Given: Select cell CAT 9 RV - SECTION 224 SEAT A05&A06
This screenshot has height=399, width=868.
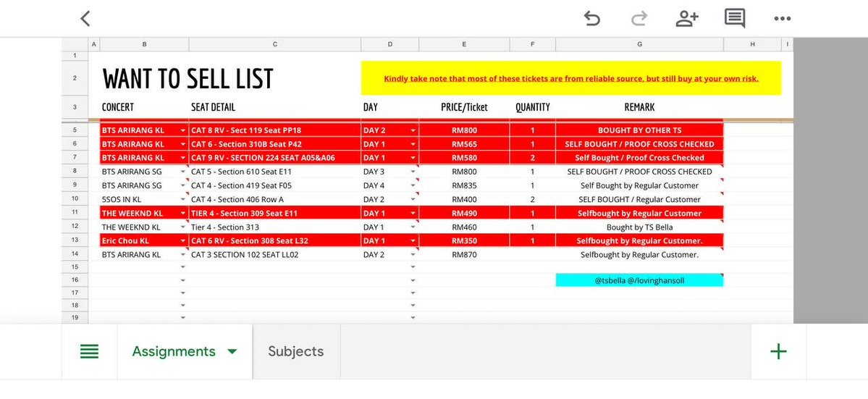Looking at the screenshot, I should [275, 158].
